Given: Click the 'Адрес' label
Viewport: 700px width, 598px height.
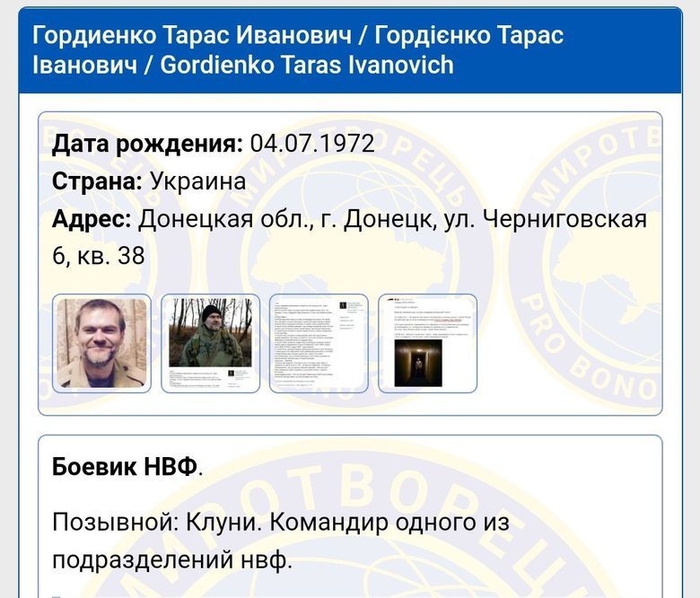Looking at the screenshot, I should pyautogui.click(x=92, y=219).
